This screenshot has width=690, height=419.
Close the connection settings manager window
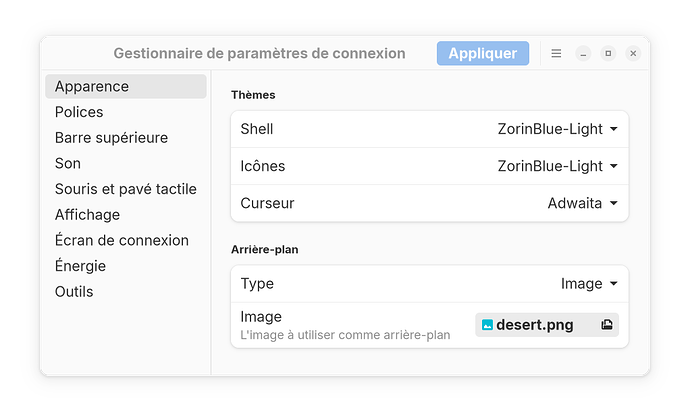tap(633, 53)
